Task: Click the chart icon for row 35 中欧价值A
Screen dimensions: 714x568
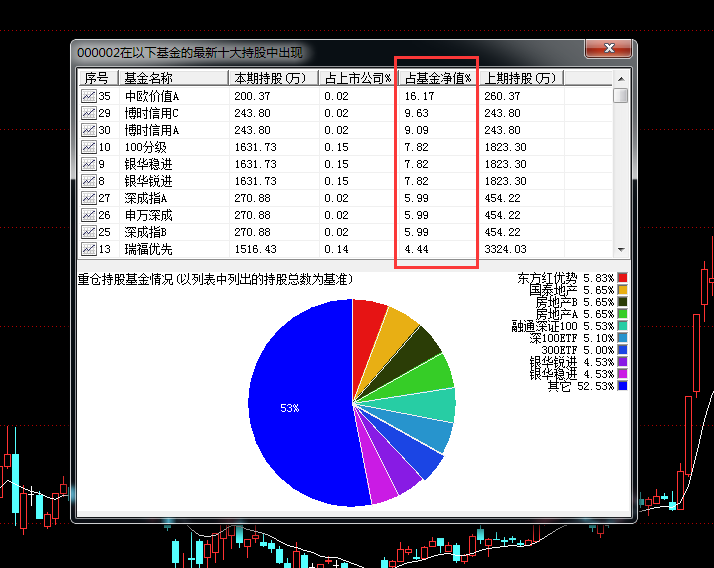Action: pos(89,96)
